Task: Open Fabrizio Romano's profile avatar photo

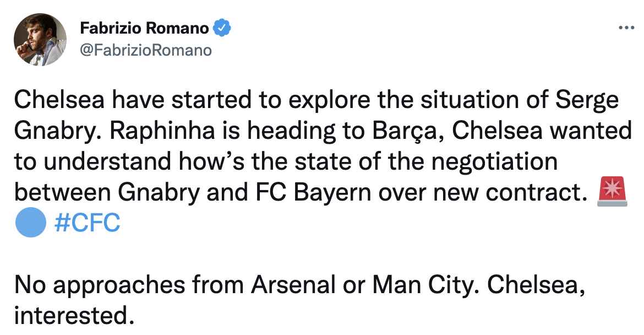Action: (x=40, y=40)
